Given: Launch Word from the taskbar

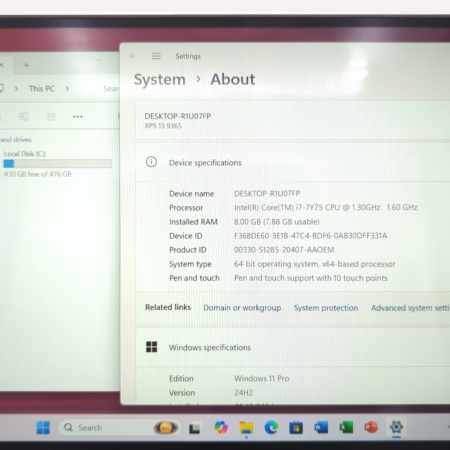Looking at the screenshot, I should (321, 427).
